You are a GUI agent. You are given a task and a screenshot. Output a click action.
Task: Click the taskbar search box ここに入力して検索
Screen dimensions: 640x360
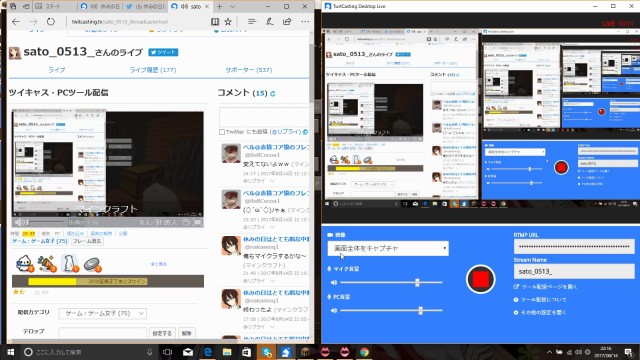(x=89, y=352)
